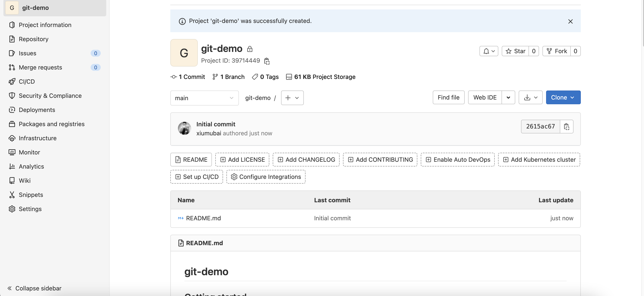Dismiss the project created alert
The height and width of the screenshot is (296, 644).
570,21
